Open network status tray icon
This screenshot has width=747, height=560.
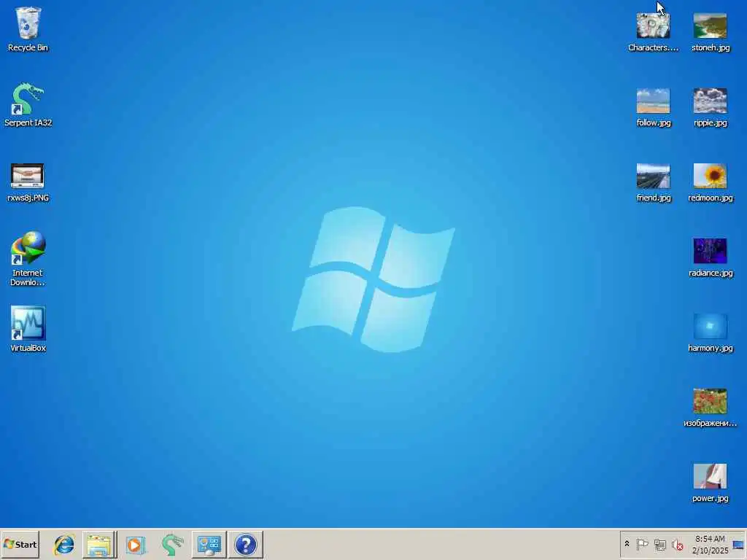pyautogui.click(x=659, y=544)
